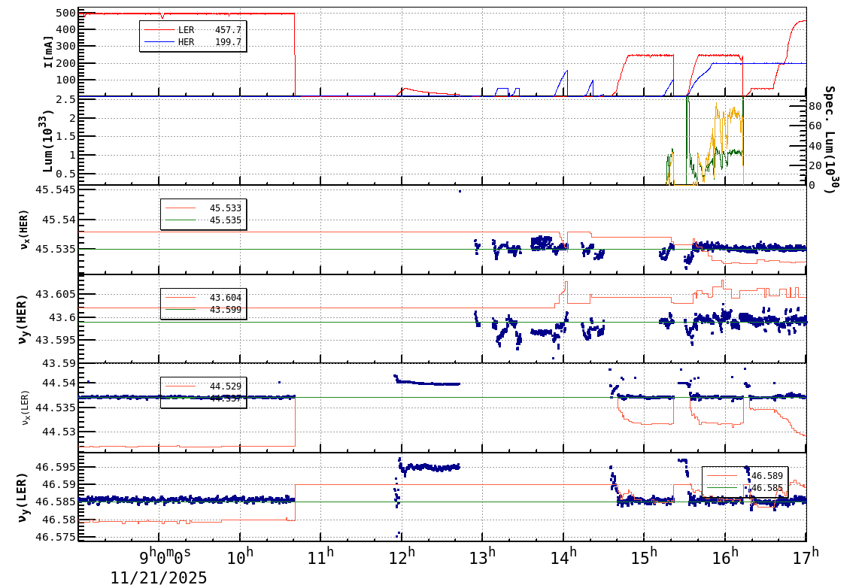The height and width of the screenshot is (588, 868).
Task: Click the 17h time axis label
Action: [x=806, y=556]
